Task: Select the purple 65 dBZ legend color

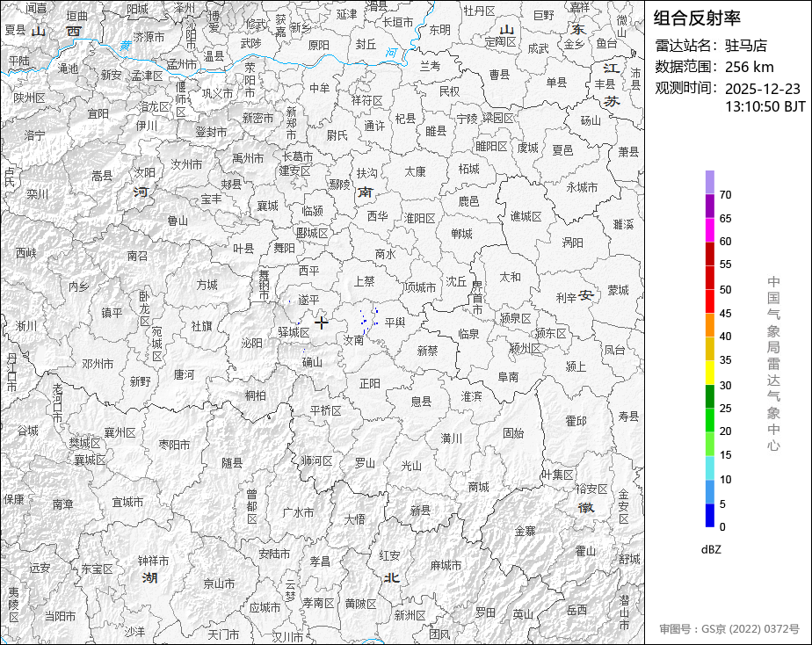Action: [x=709, y=206]
